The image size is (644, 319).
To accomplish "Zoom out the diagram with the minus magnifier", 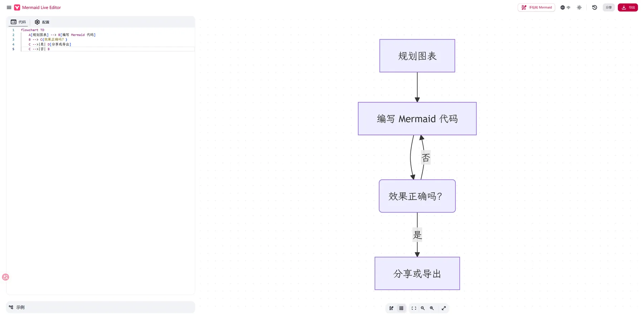I will pos(423,308).
